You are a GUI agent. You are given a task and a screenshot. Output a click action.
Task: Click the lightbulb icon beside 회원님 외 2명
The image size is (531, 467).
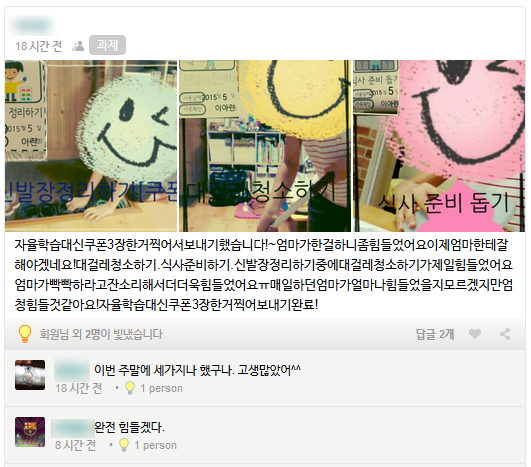tap(25, 334)
